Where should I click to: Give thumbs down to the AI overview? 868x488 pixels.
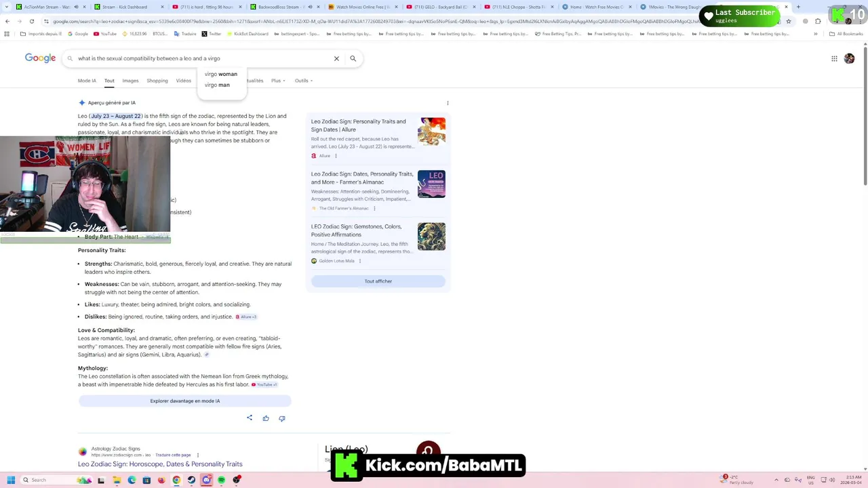[282, 418]
